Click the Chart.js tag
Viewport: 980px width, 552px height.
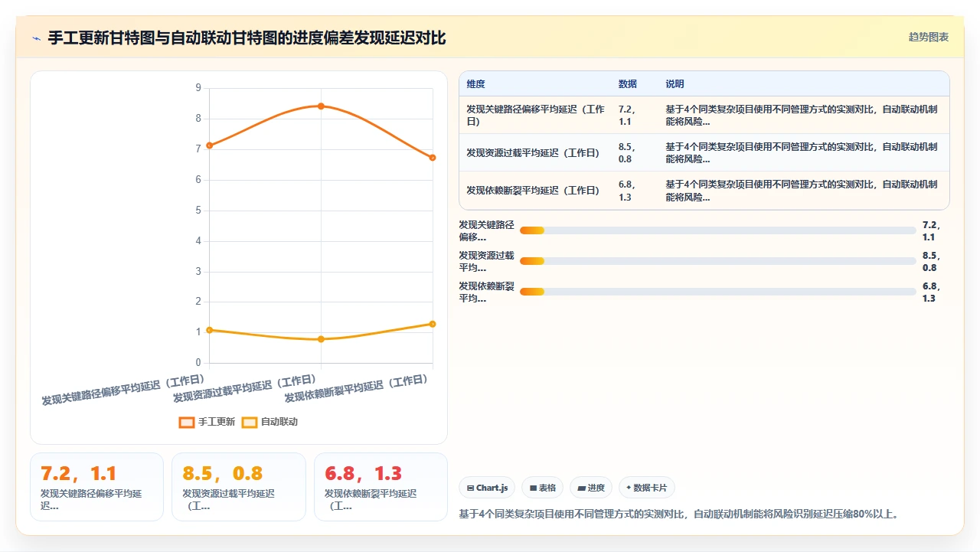pyautogui.click(x=487, y=488)
